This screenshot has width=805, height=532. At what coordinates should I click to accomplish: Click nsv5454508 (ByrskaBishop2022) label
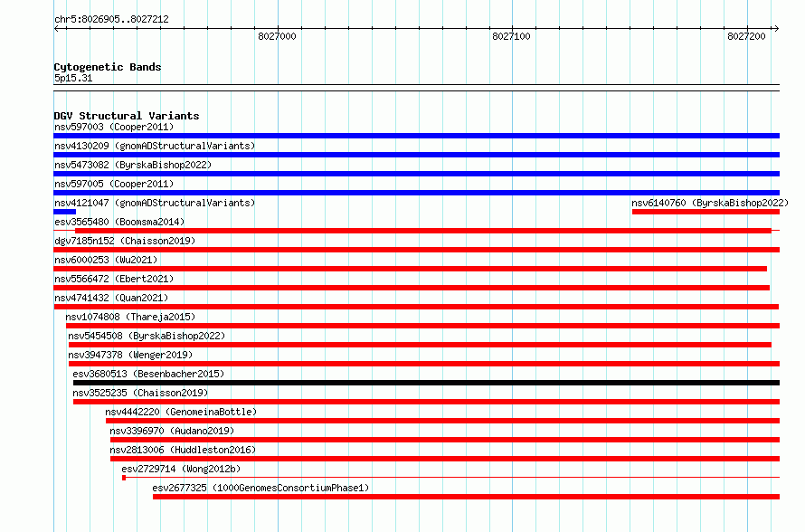coord(147,336)
